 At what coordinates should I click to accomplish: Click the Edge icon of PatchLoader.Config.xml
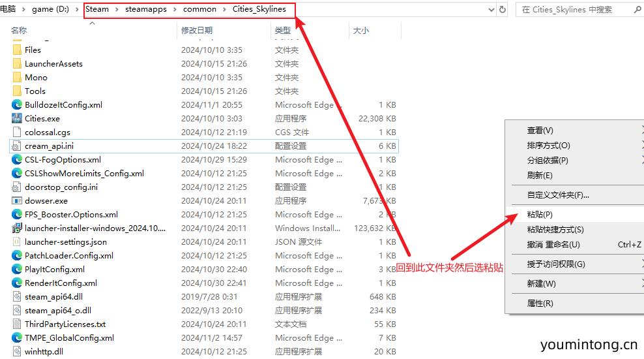coord(17,255)
